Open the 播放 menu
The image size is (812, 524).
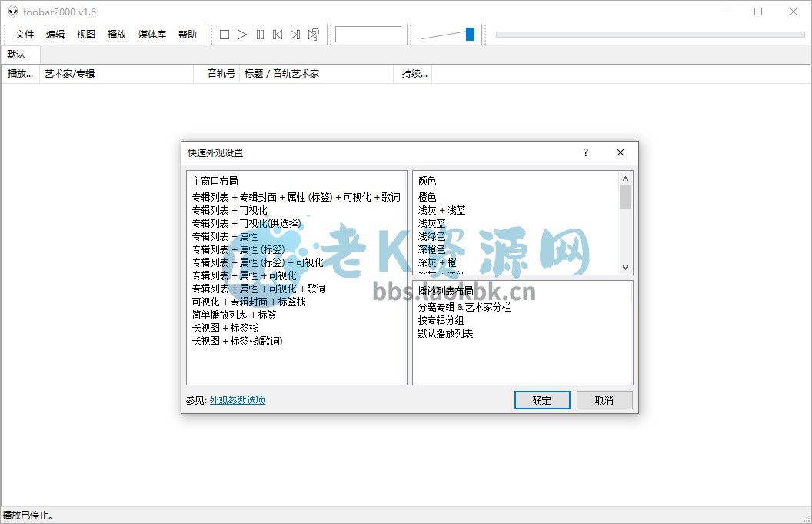pyautogui.click(x=117, y=35)
